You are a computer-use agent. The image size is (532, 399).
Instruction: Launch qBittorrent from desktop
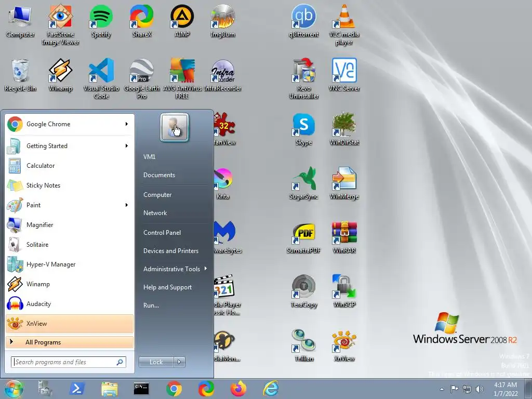click(303, 21)
